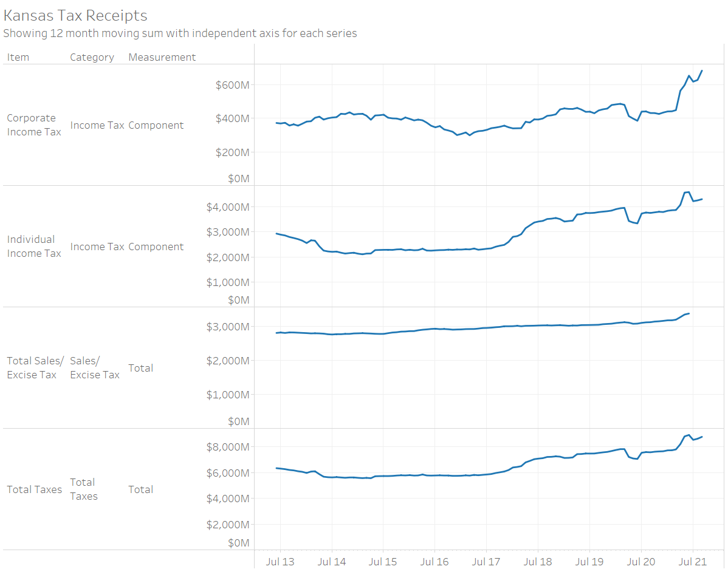The width and height of the screenshot is (728, 572).
Task: Click the 'Item' column header
Action: tap(18, 56)
